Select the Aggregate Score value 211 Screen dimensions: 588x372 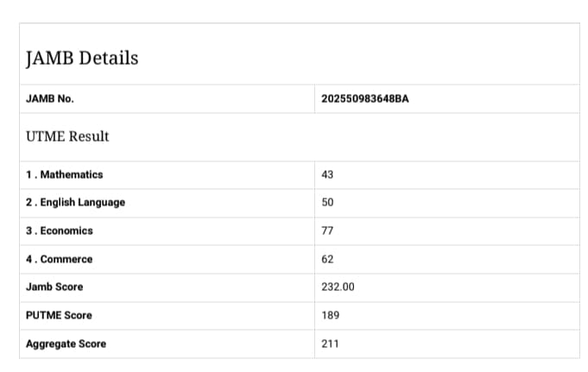pos(330,344)
